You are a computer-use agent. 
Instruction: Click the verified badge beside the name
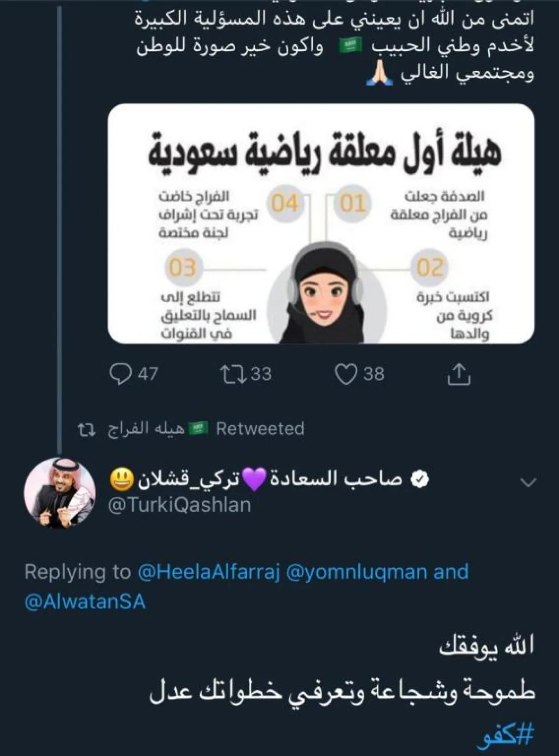[x=420, y=479]
